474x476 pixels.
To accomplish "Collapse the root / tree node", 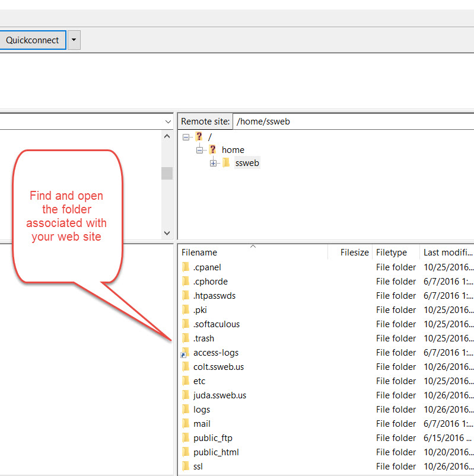I will coord(186,136).
